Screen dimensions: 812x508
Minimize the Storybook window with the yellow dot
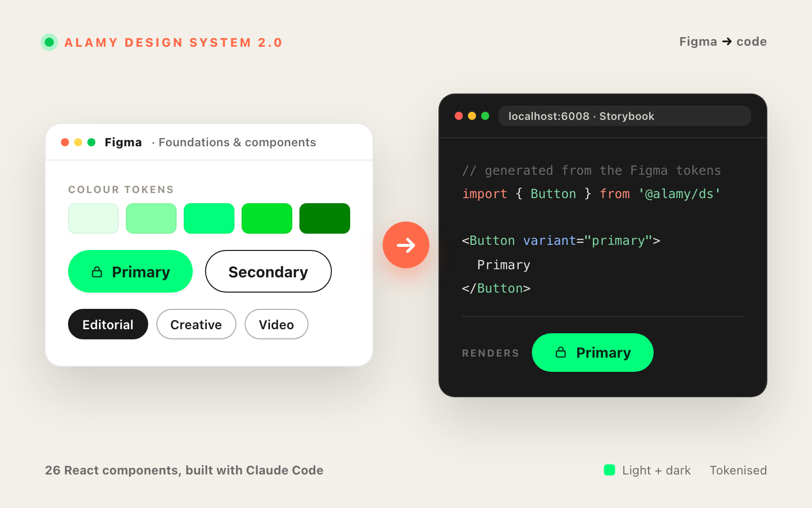tap(472, 116)
